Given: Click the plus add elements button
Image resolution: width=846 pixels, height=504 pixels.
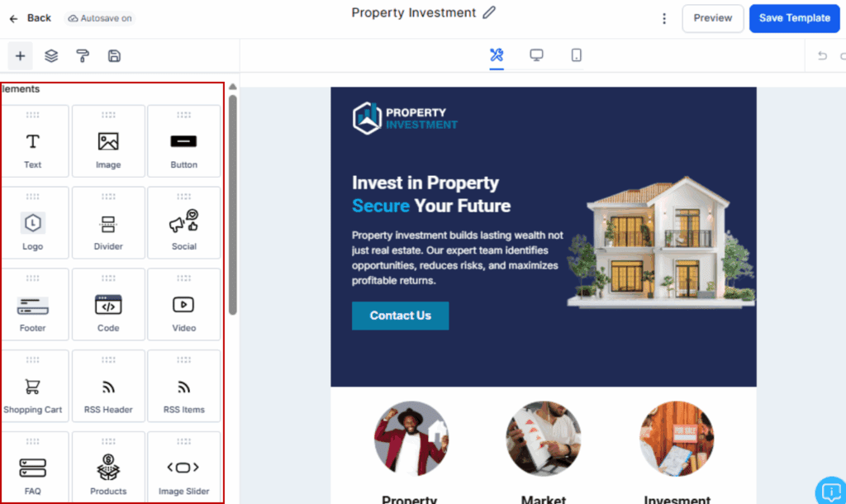Looking at the screenshot, I should point(20,55).
